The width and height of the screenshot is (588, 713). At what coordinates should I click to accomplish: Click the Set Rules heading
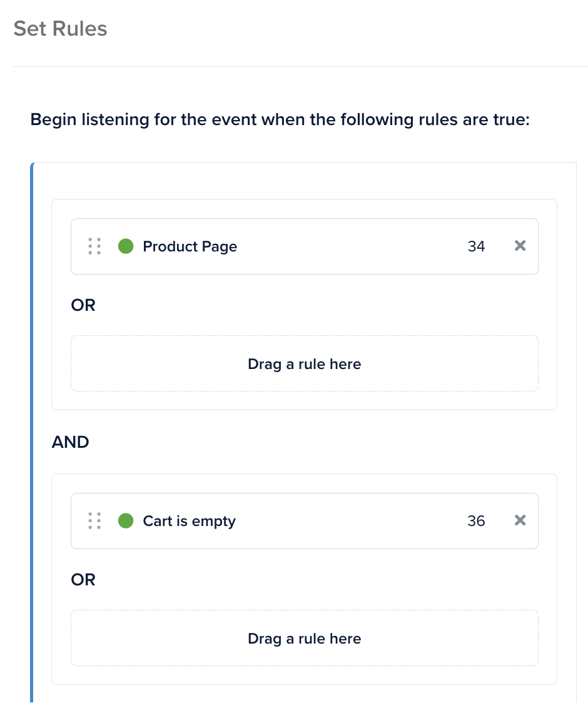[60, 29]
